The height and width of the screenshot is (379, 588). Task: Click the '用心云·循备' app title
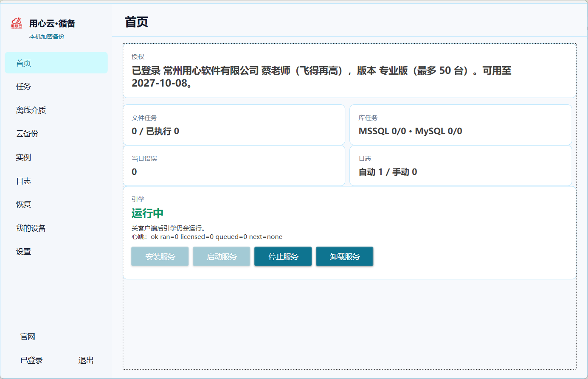click(52, 23)
